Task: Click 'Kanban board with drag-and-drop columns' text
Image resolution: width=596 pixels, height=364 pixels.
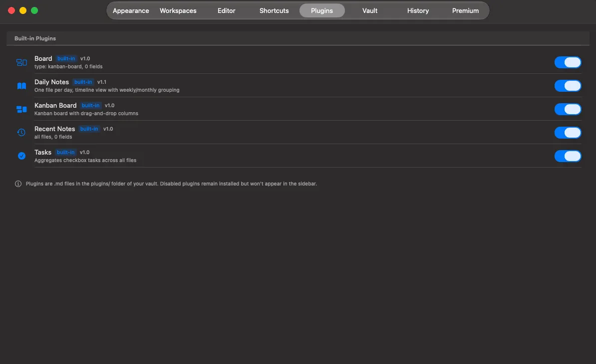Action: coord(86,114)
